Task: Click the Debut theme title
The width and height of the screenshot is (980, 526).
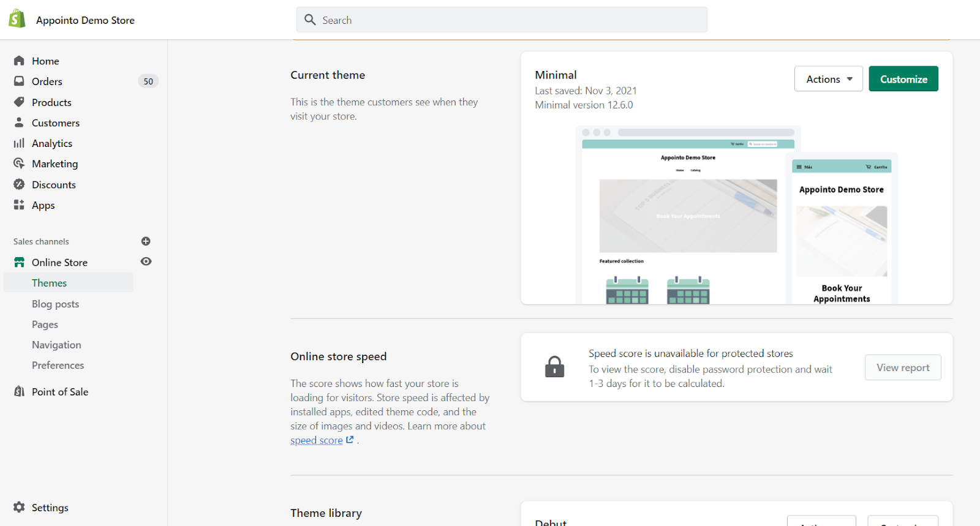Action: [x=551, y=522]
